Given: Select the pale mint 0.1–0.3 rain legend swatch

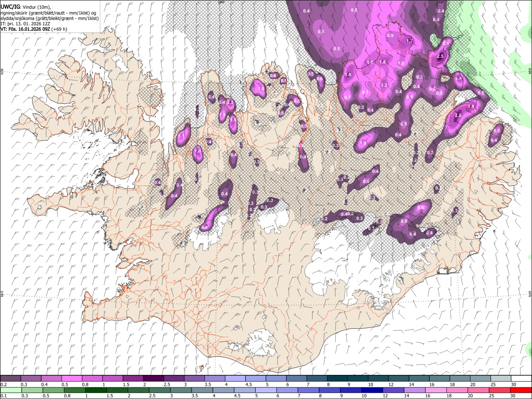Looking at the screenshot, I should click(x=11, y=390).
